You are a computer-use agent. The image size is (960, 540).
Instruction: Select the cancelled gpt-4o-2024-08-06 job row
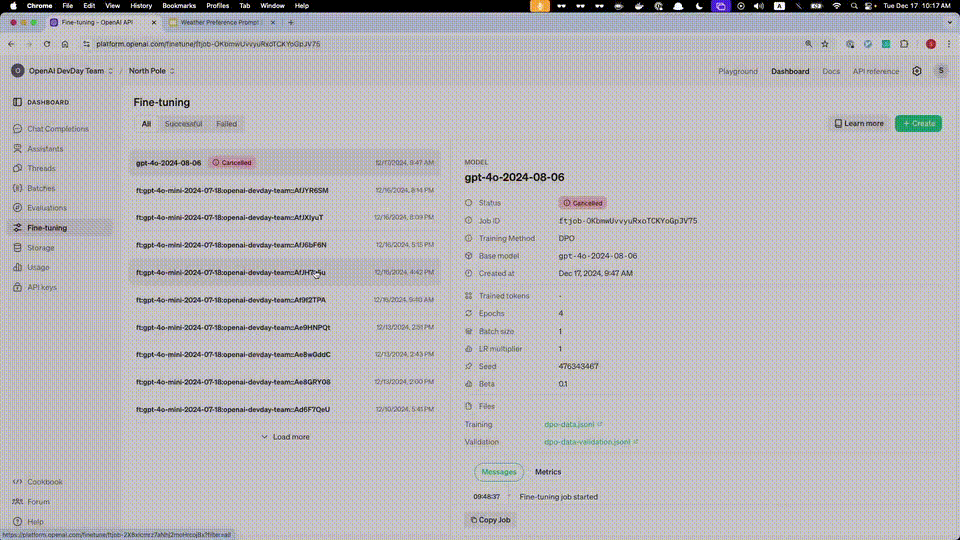(x=284, y=162)
